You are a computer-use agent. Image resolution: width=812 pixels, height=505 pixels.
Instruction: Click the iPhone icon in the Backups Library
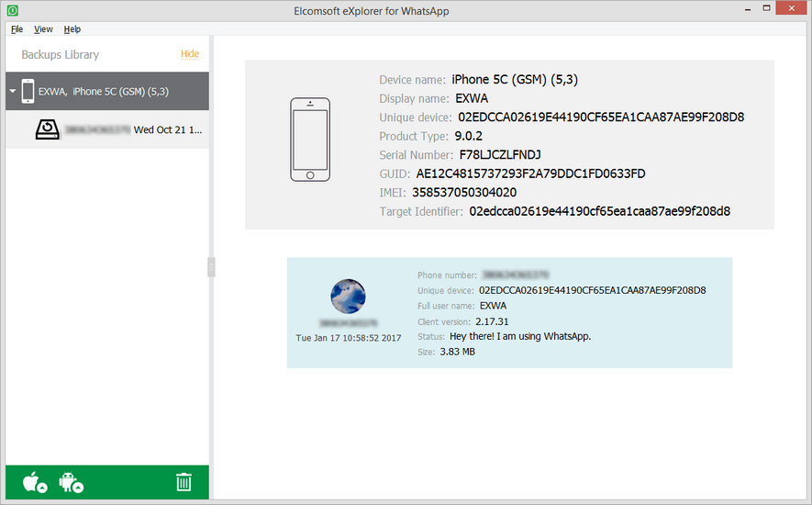tap(28, 91)
